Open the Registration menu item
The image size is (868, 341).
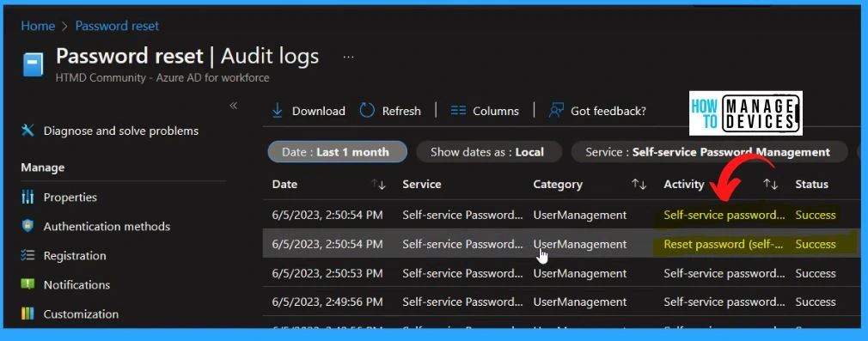pyautogui.click(x=75, y=255)
